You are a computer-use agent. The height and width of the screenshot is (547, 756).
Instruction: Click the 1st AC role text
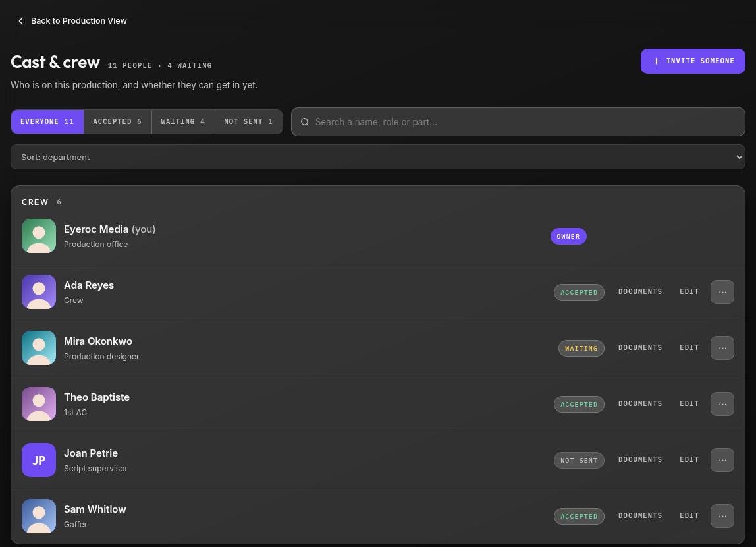pos(75,412)
